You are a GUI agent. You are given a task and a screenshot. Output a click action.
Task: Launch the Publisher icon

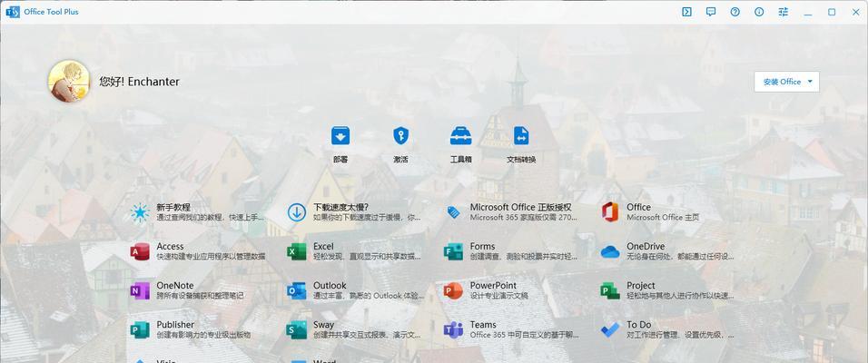(x=140, y=329)
